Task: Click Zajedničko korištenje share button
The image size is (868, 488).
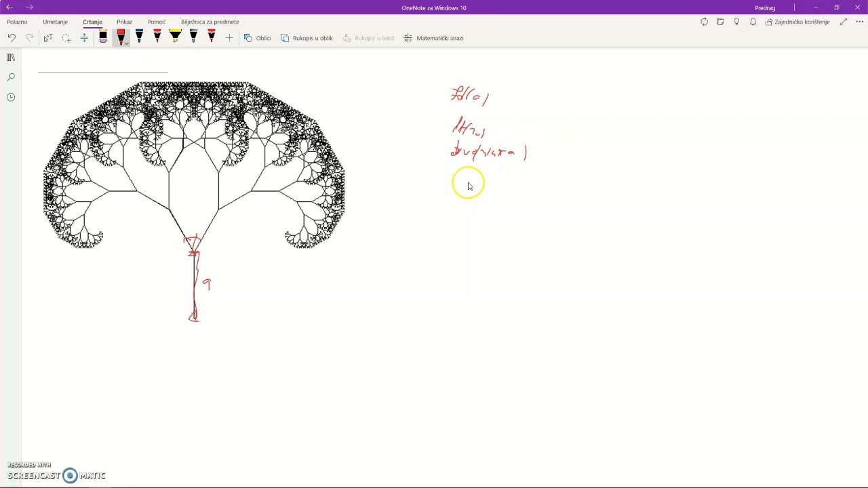Action: 797,22
